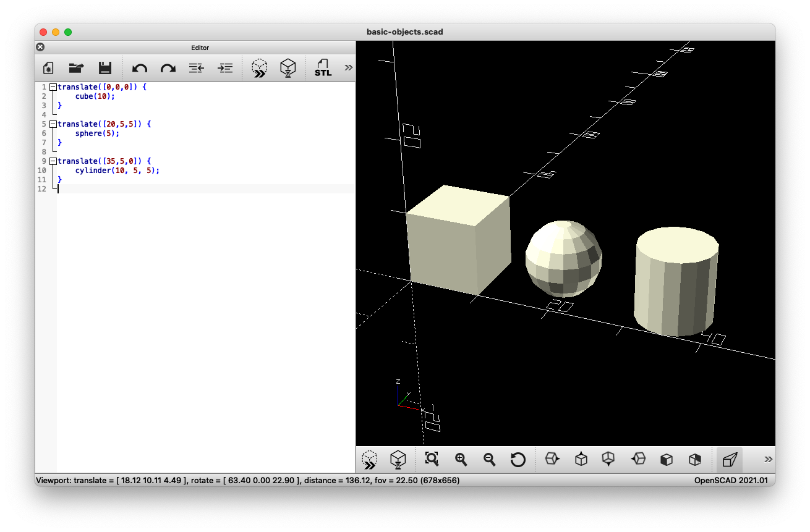Click the Zoom In icon in viewport toolbar
This screenshot has width=810, height=532.
coord(460,460)
